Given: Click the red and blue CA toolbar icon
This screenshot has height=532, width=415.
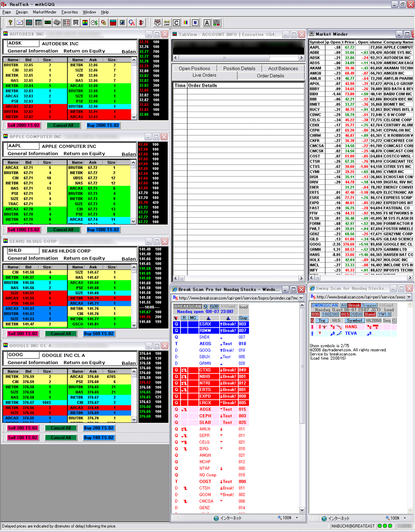Looking at the screenshot, I should [132, 22].
